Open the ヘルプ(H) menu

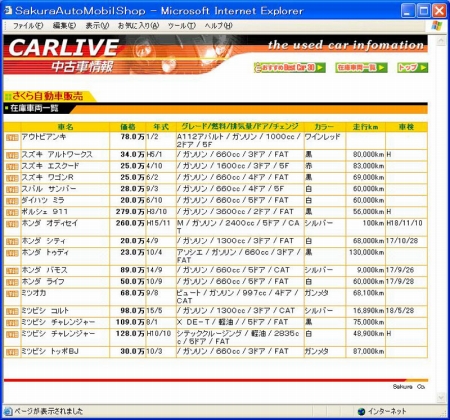click(x=218, y=26)
